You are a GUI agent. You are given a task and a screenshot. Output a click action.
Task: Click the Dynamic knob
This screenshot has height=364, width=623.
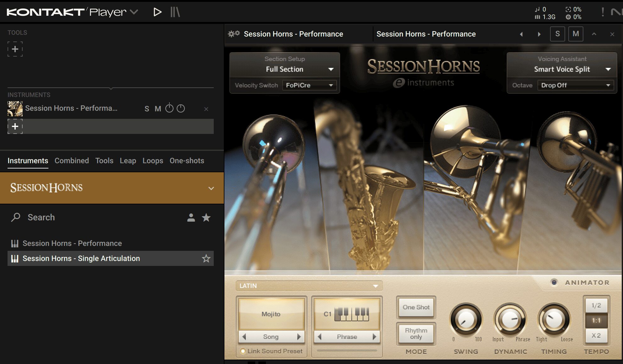tap(510, 320)
